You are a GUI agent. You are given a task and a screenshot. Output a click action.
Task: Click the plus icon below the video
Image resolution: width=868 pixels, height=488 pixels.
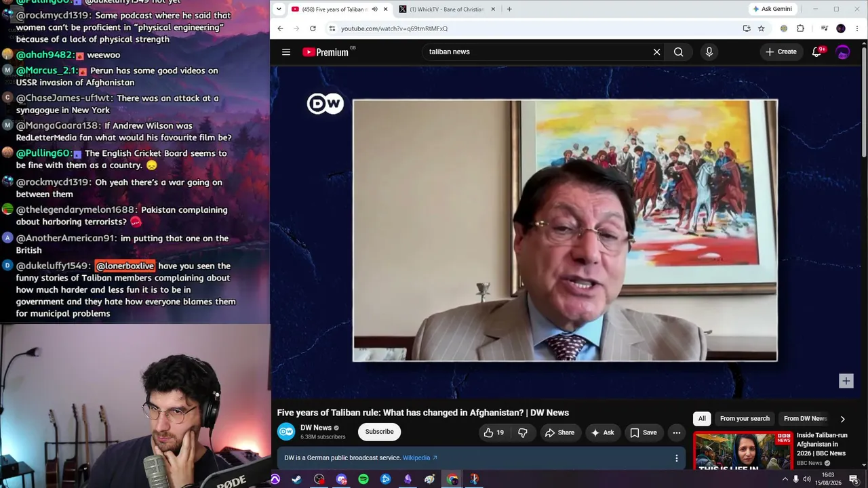pos(846,381)
